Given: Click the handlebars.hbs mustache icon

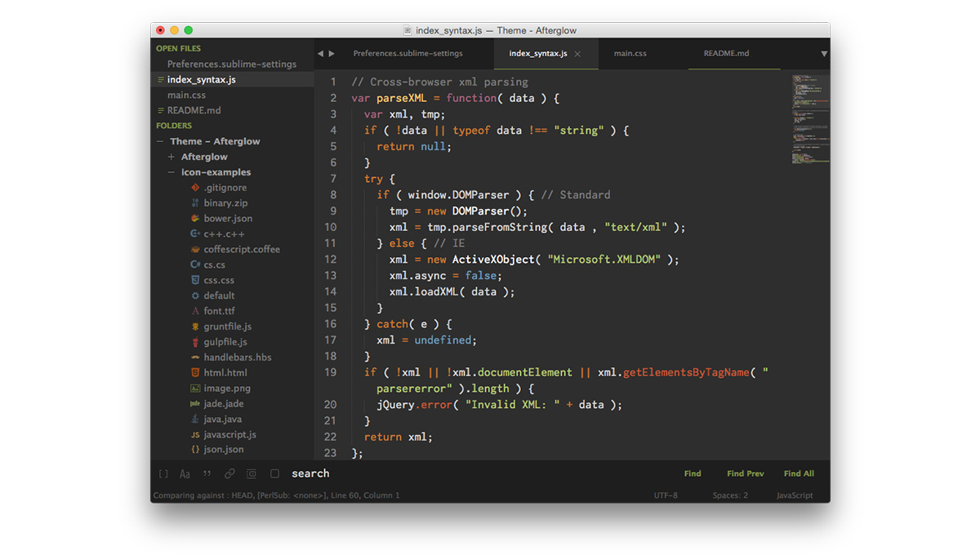Looking at the screenshot, I should click(195, 357).
